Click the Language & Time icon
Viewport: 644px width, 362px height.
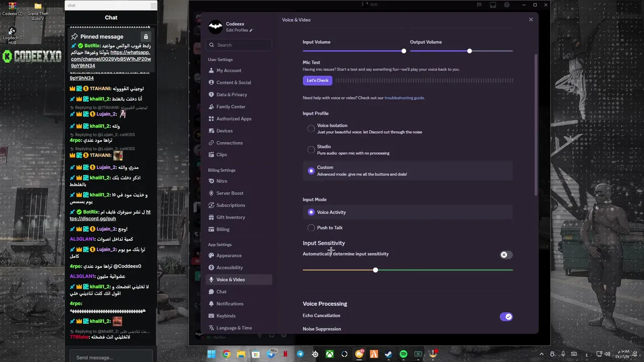pos(211,328)
